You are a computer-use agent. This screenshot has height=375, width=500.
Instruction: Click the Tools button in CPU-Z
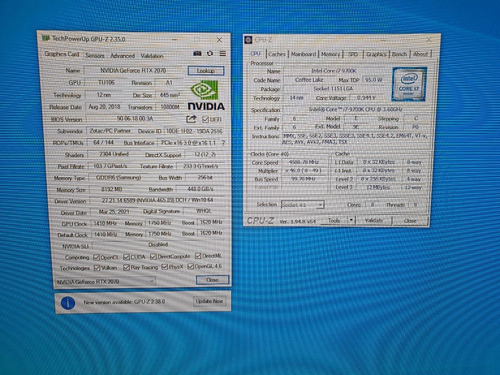(334, 220)
